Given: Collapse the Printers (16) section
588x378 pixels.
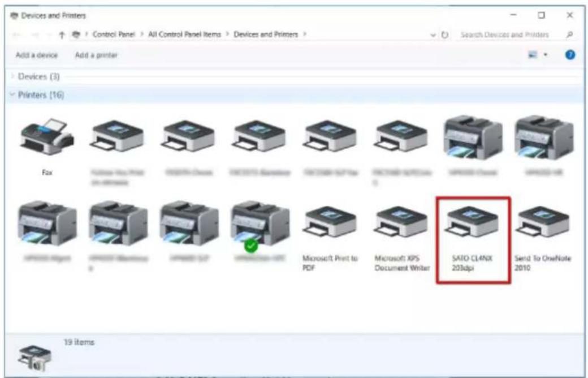Looking at the screenshot, I should (12, 94).
